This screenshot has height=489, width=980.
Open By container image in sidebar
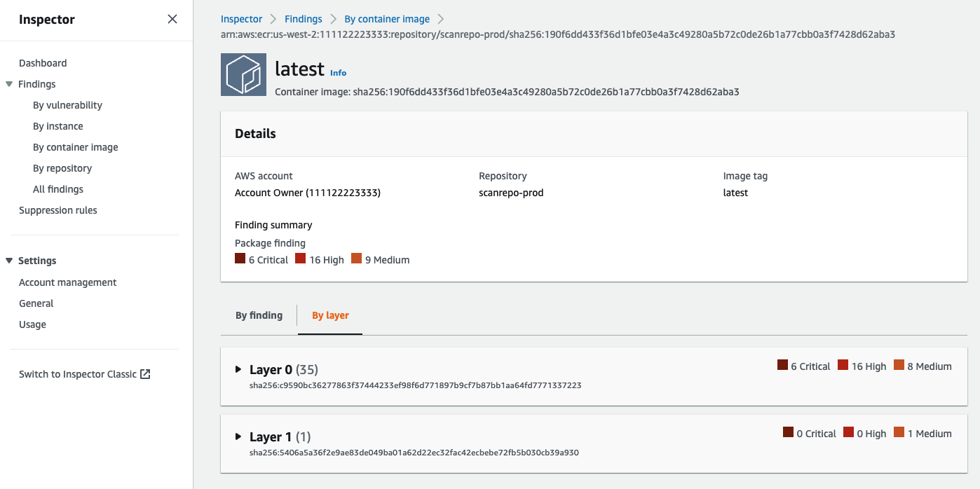[x=76, y=147]
